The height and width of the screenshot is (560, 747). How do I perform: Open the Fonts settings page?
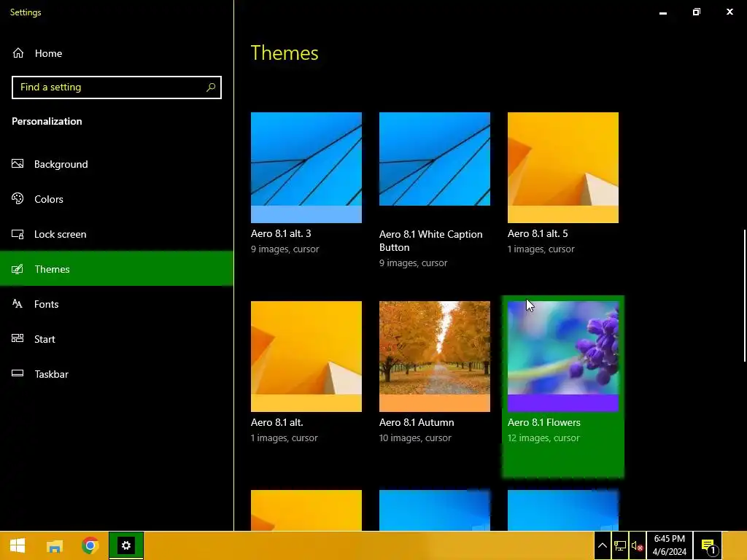click(x=117, y=304)
